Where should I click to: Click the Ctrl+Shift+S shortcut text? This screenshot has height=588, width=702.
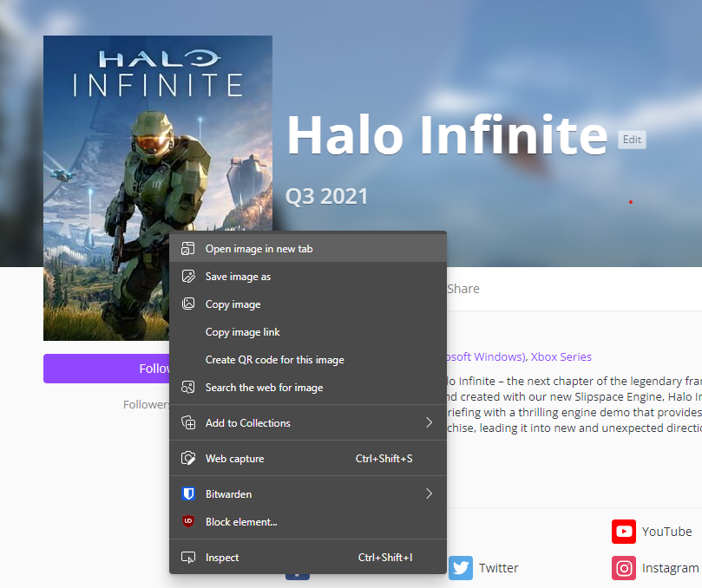[x=384, y=458]
